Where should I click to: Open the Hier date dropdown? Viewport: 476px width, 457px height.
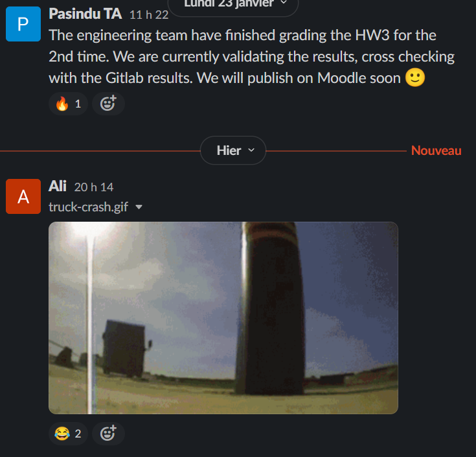pyautogui.click(x=233, y=150)
